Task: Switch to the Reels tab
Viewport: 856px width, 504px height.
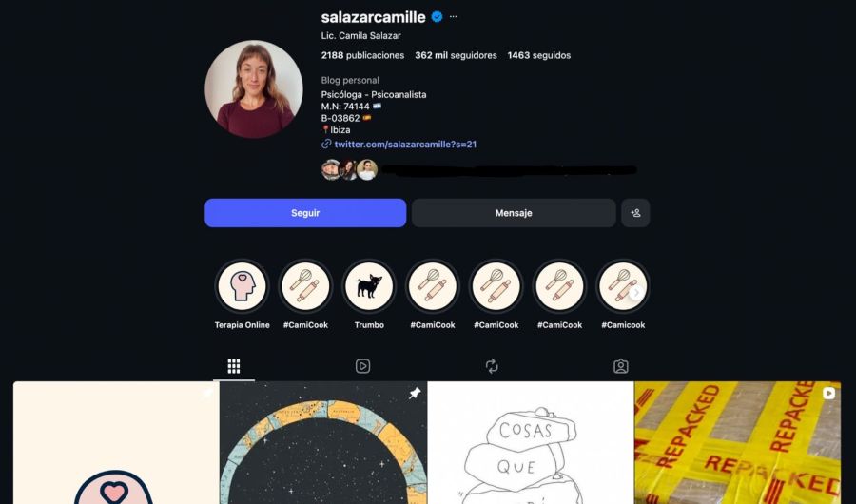Action: point(363,366)
